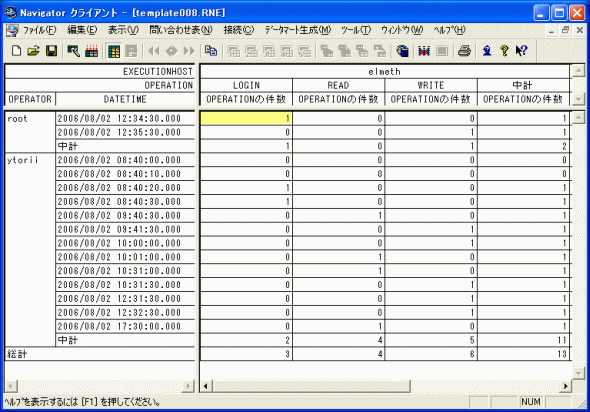590x412 pixels.
Task: Click the New document icon
Action: coord(16,51)
